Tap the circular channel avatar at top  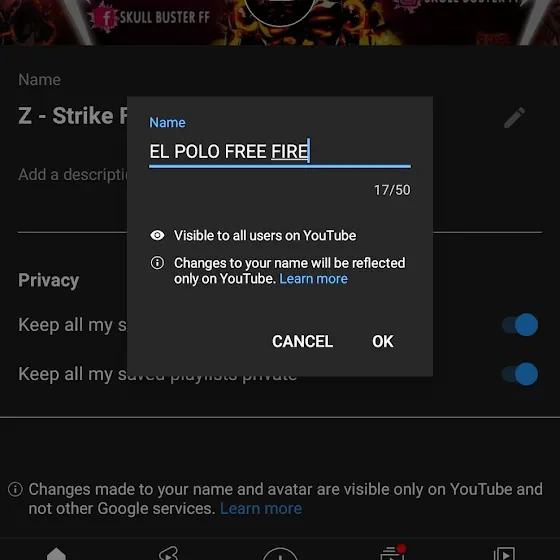280,11
